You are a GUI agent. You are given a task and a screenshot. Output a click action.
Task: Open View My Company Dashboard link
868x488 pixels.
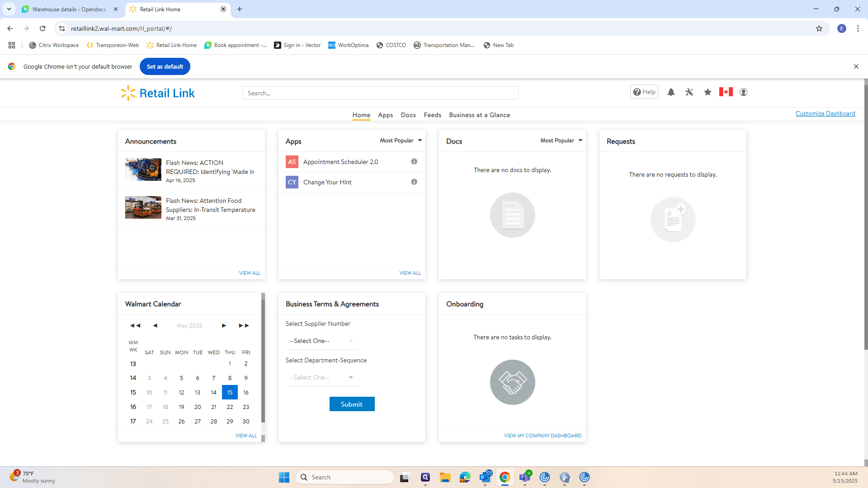tap(542, 436)
